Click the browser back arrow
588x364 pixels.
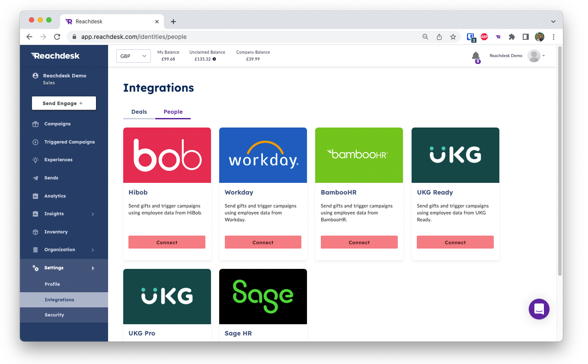coord(29,37)
